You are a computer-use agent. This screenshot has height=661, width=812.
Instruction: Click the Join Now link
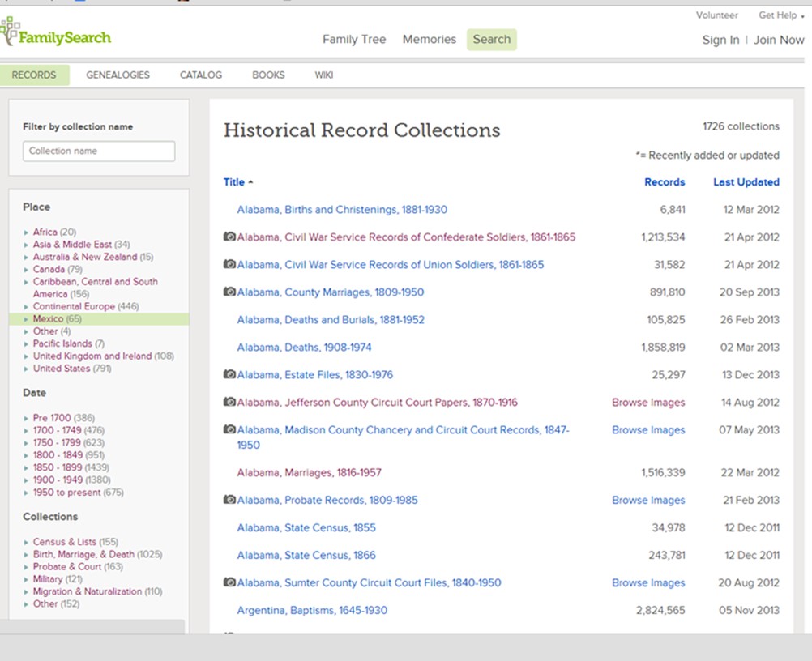pos(779,40)
